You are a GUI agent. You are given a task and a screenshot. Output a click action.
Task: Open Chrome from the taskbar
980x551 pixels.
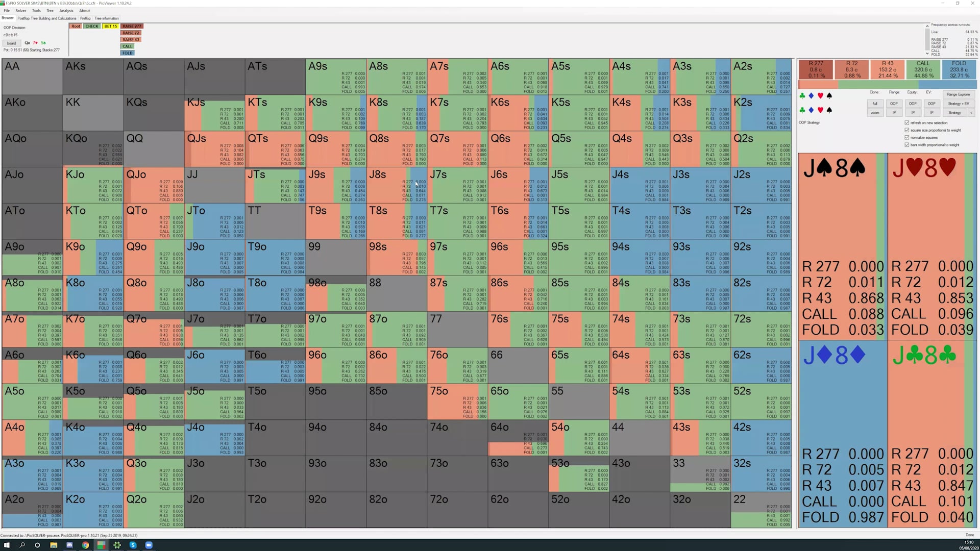tap(86, 545)
